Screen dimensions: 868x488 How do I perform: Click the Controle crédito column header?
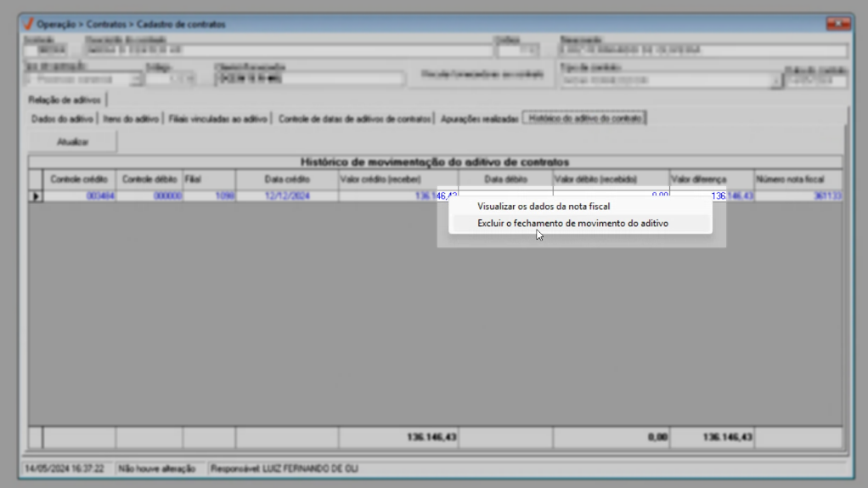pos(79,179)
